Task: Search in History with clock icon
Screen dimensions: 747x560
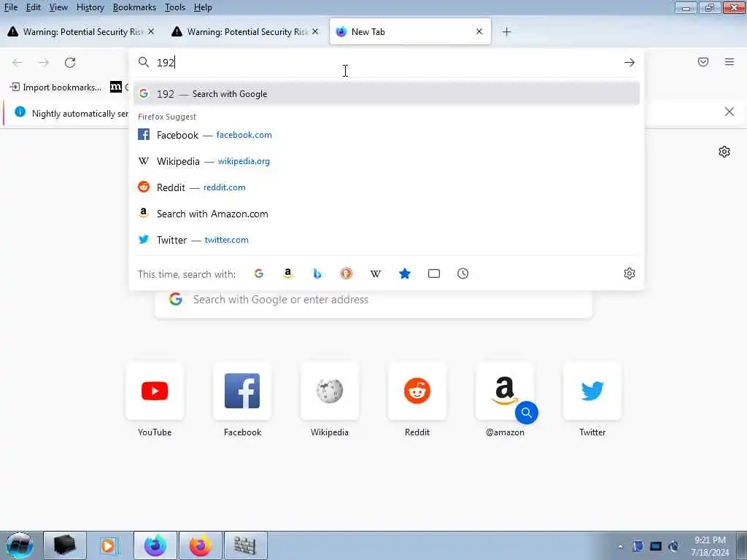Action: click(x=463, y=273)
